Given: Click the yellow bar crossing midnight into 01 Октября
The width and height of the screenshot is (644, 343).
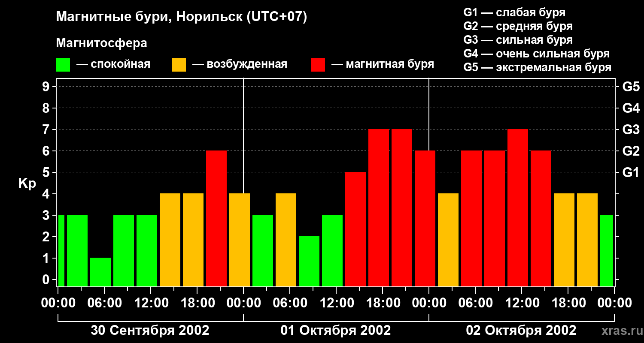Looking at the screenshot, I should point(240,240).
